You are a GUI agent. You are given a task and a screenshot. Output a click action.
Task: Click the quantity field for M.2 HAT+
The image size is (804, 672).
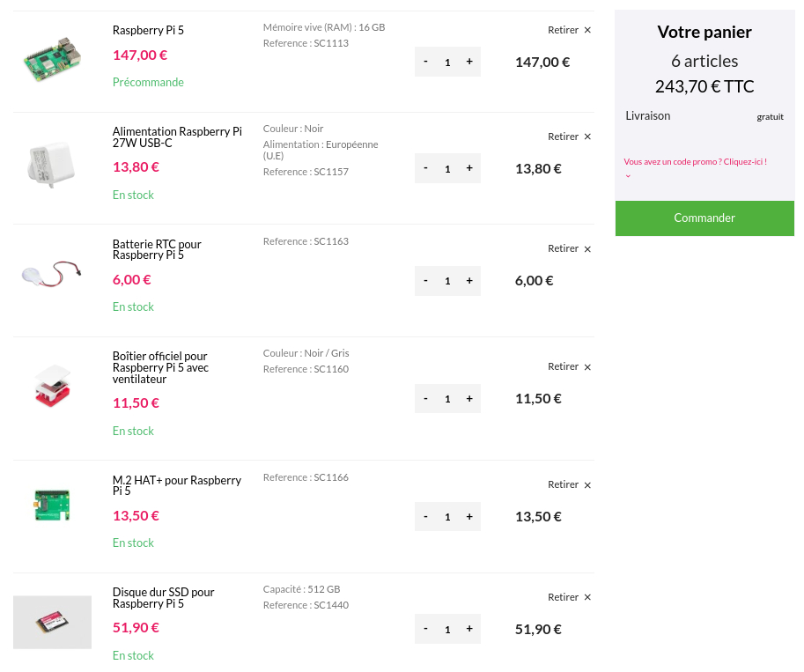click(x=447, y=517)
